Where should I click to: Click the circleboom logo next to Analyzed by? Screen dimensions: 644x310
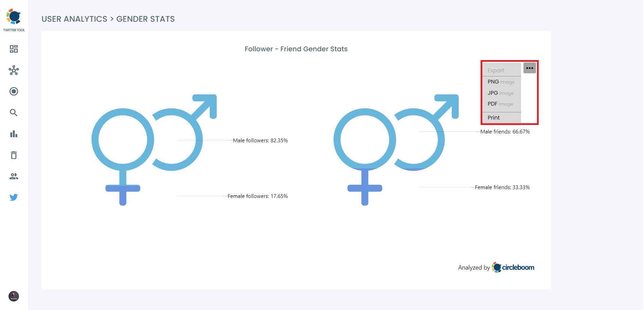pyautogui.click(x=513, y=267)
